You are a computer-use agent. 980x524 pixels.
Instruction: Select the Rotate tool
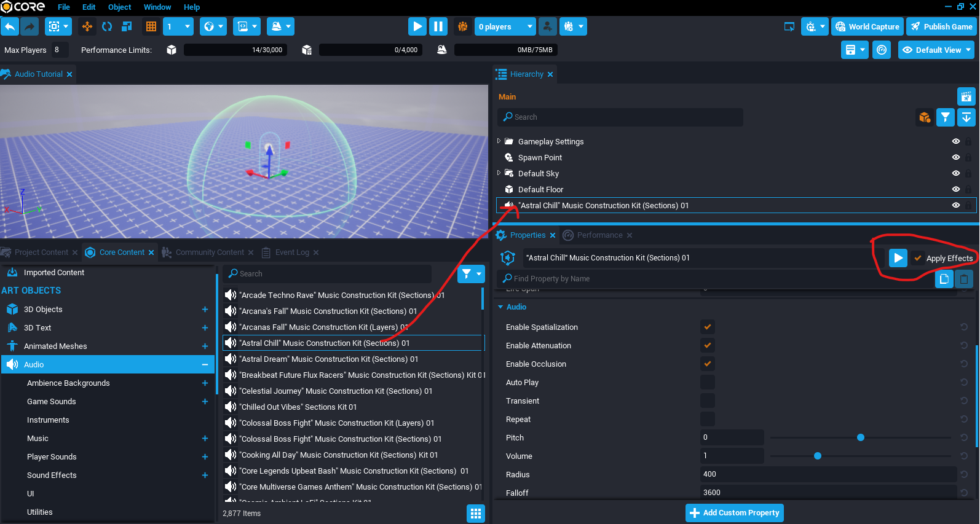[x=107, y=26]
